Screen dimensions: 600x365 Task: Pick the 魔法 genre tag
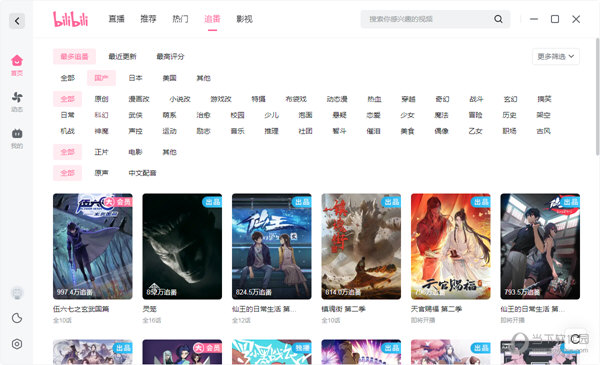tap(441, 115)
